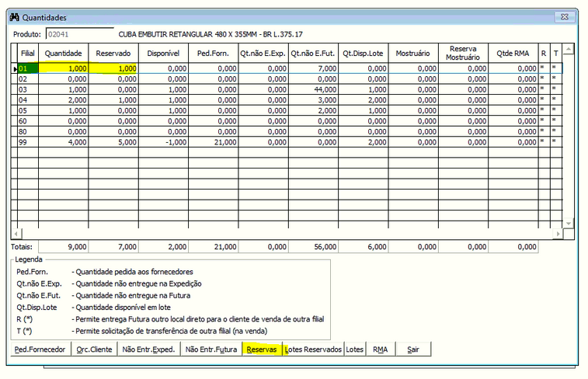Close the Quantidades window

565,17
